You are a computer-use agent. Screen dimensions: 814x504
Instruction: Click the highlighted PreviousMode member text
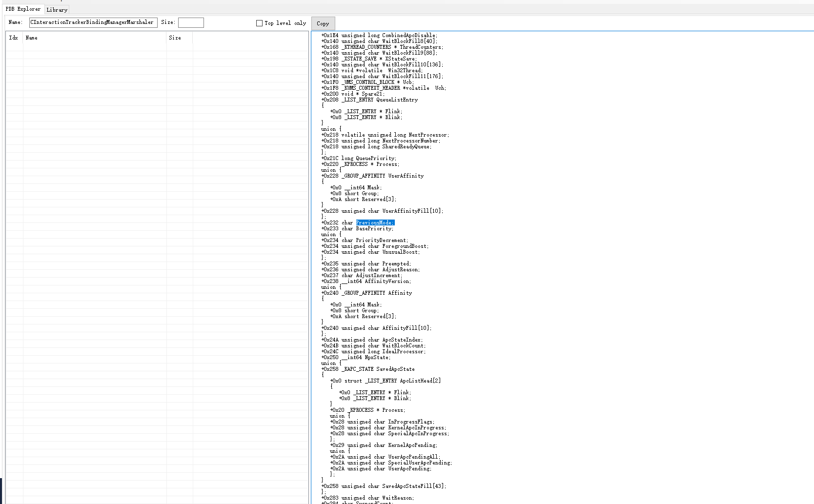(x=375, y=222)
